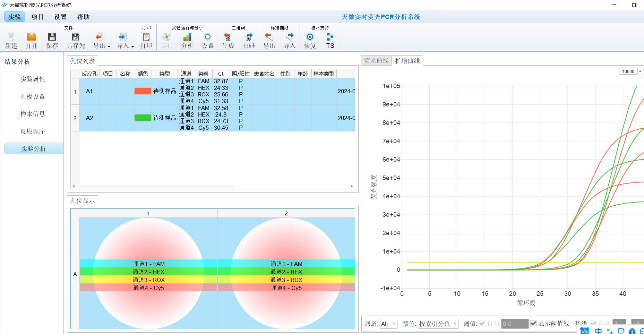This screenshot has width=644, height=334.
Task: Open the 设置 menu
Action: [x=60, y=17]
